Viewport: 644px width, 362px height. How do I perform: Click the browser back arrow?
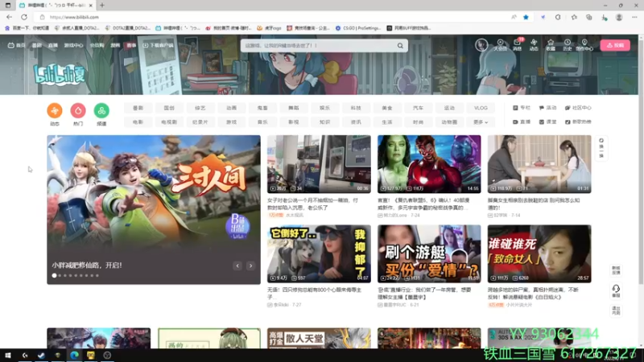(x=9, y=17)
